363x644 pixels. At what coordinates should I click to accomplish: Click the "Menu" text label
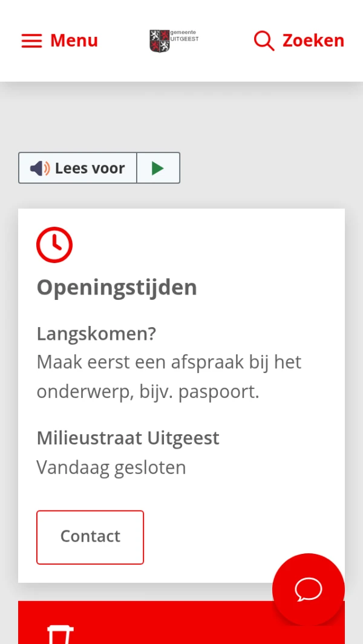tap(74, 41)
